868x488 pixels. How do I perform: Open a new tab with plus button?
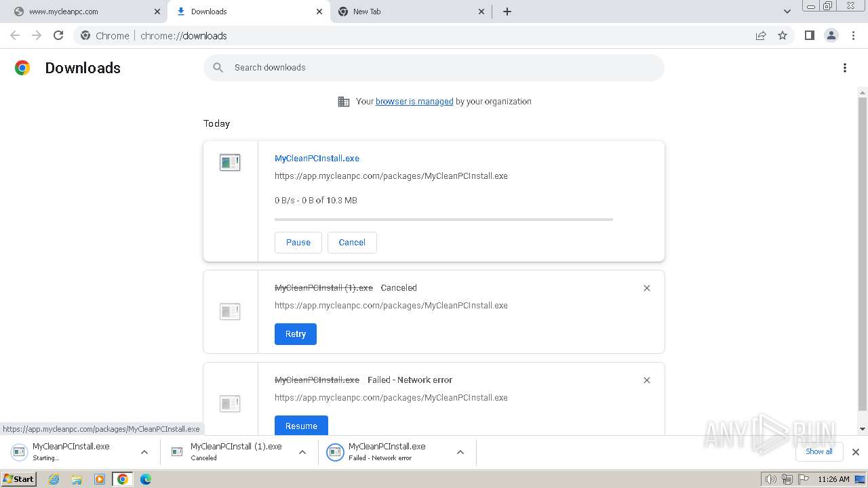507,12
